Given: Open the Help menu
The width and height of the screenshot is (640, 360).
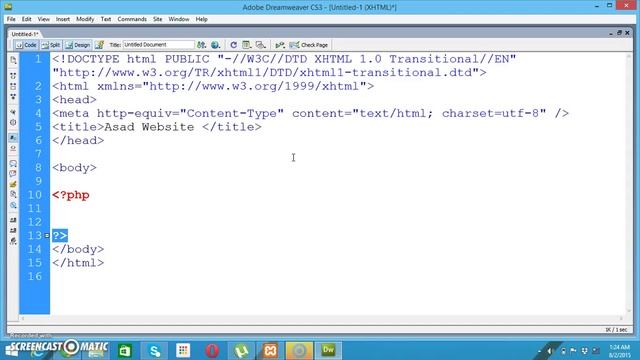Looking at the screenshot, I should [x=201, y=19].
